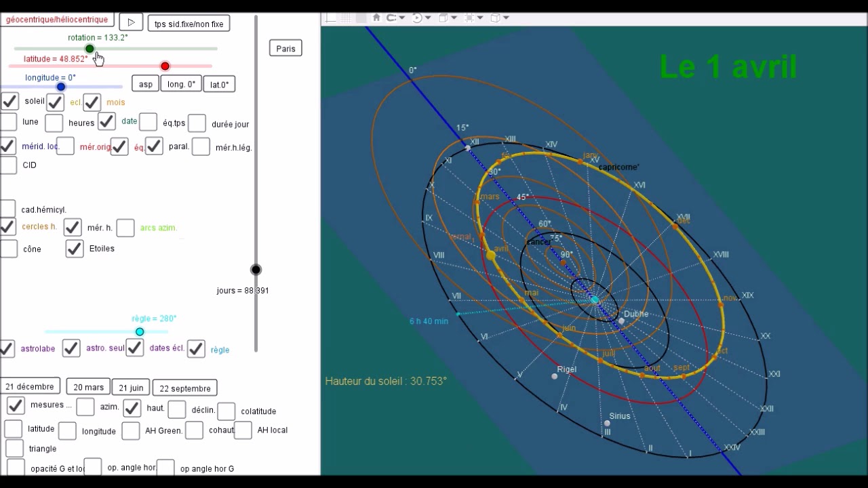
Task: Toggle the axes display icon in 3D toolbar
Action: 332,18
